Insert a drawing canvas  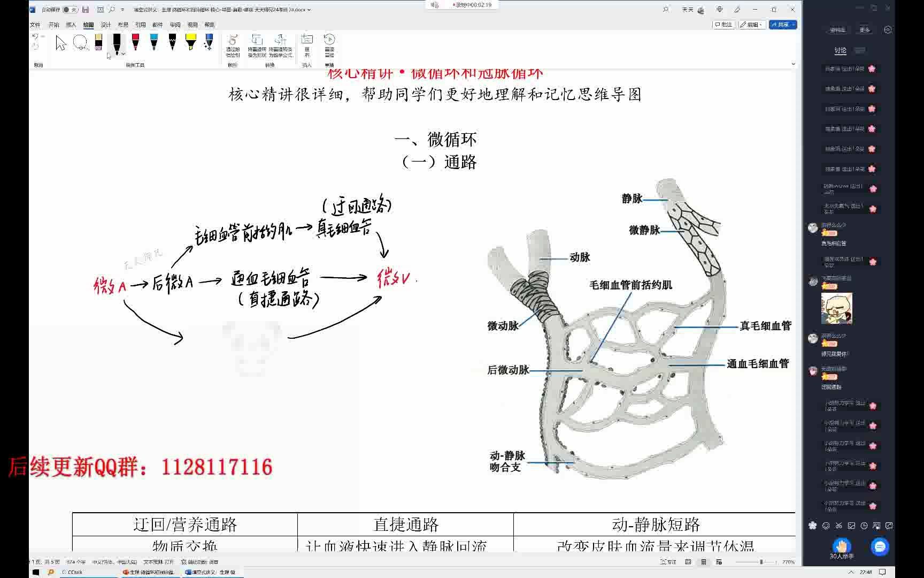coord(307,46)
